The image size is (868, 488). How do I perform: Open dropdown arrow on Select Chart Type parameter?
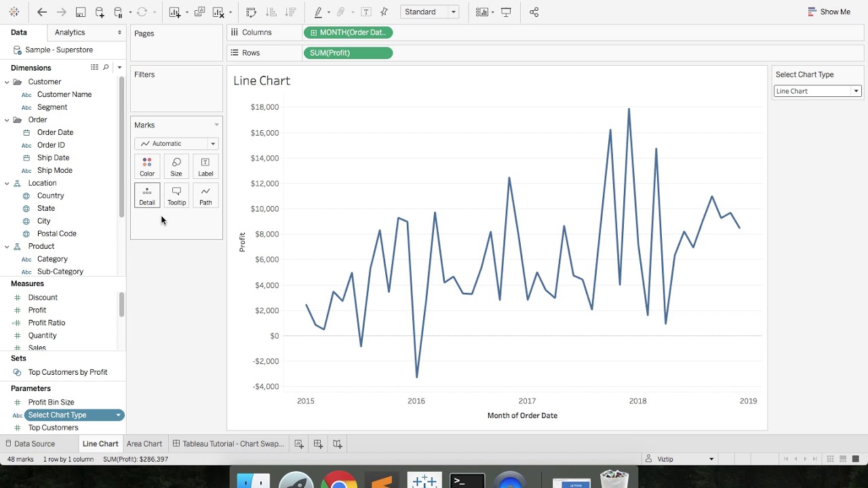118,415
